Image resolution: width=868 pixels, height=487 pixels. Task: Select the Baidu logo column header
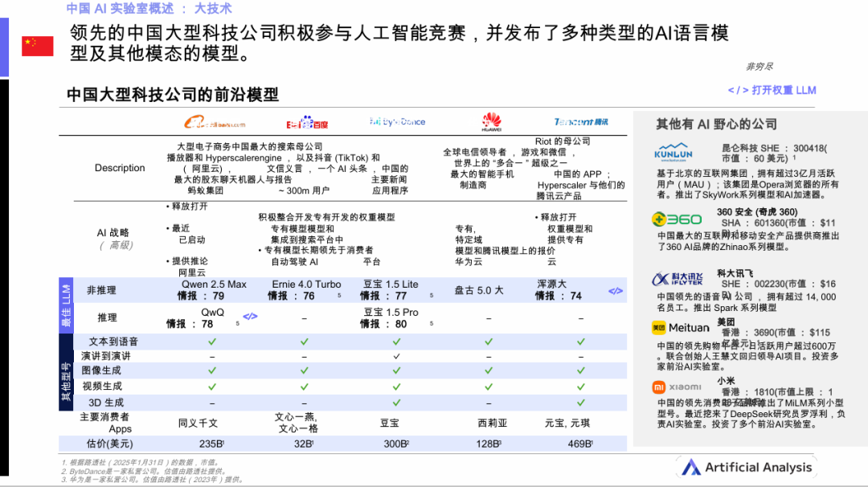(x=307, y=123)
